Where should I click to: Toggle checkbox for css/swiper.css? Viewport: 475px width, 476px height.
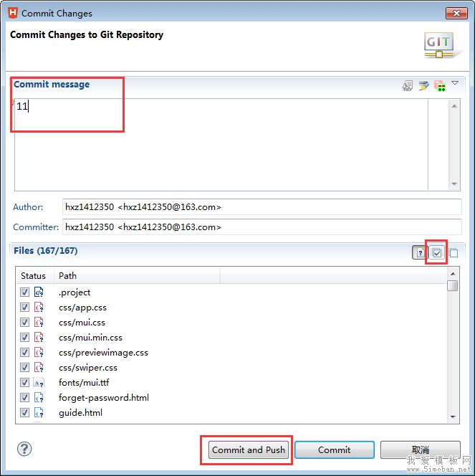pos(25,368)
